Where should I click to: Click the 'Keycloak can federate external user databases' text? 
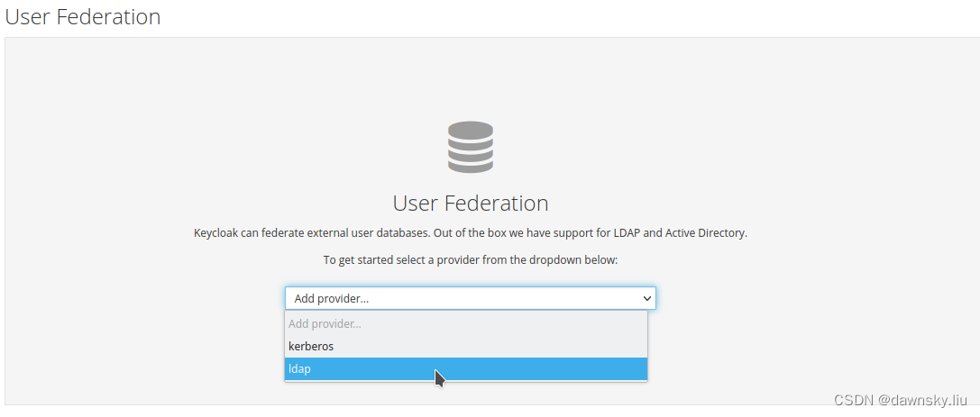coord(471,233)
